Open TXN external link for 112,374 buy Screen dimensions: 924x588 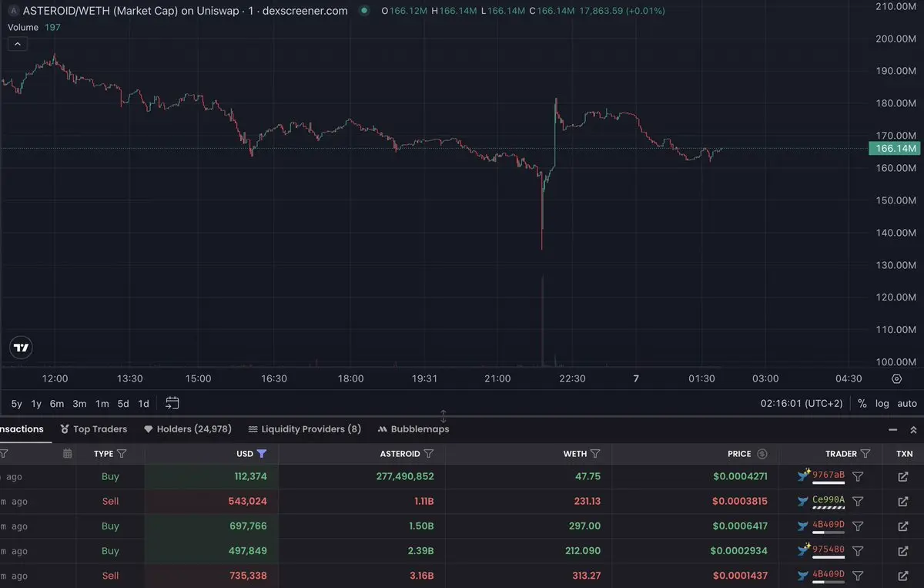point(903,477)
